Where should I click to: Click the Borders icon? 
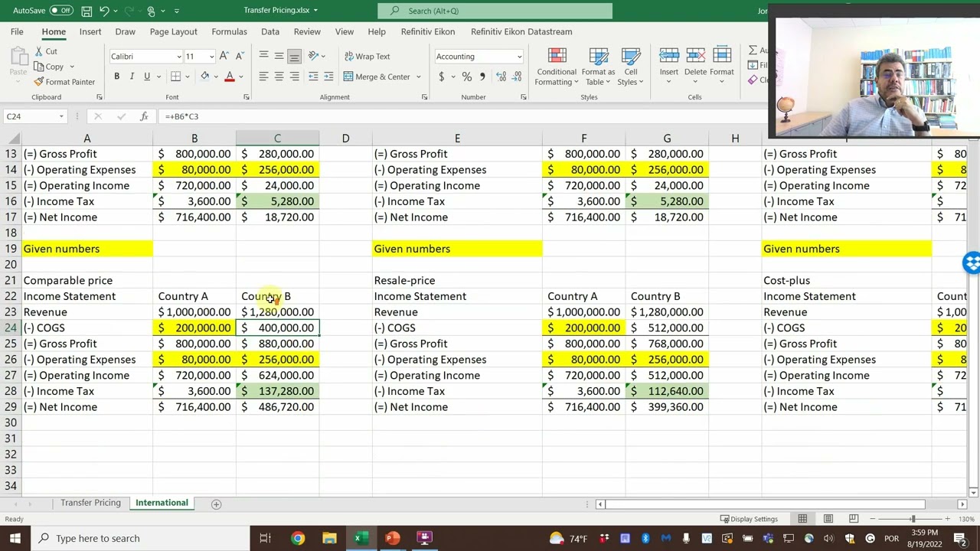175,77
